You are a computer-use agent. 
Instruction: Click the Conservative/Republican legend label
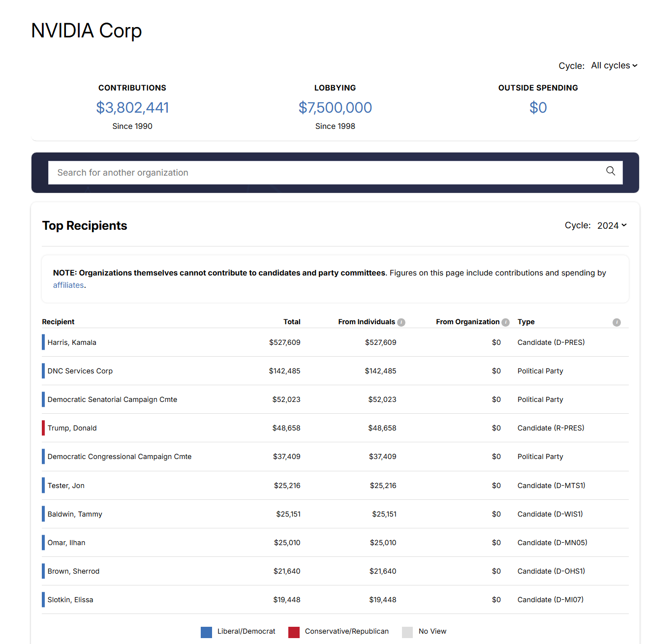(347, 631)
